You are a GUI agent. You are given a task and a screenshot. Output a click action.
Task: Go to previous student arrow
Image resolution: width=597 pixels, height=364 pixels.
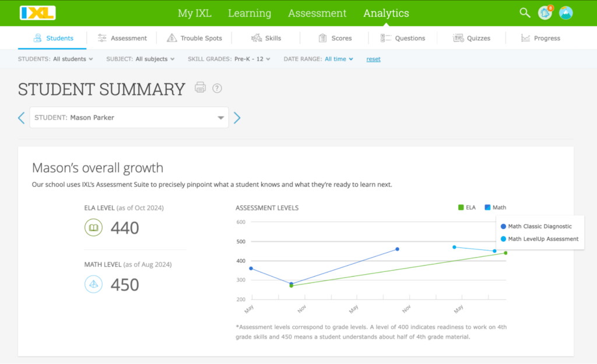22,118
